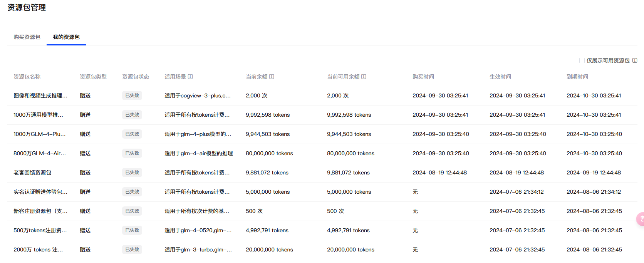Click the 适用于所有按次计费的基 scenario cell

(197, 211)
